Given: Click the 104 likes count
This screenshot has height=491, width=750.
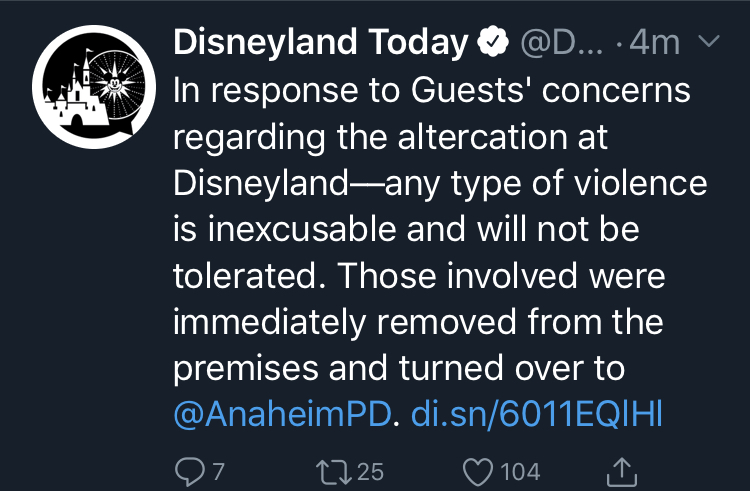Looking at the screenshot, I should tap(520, 472).
